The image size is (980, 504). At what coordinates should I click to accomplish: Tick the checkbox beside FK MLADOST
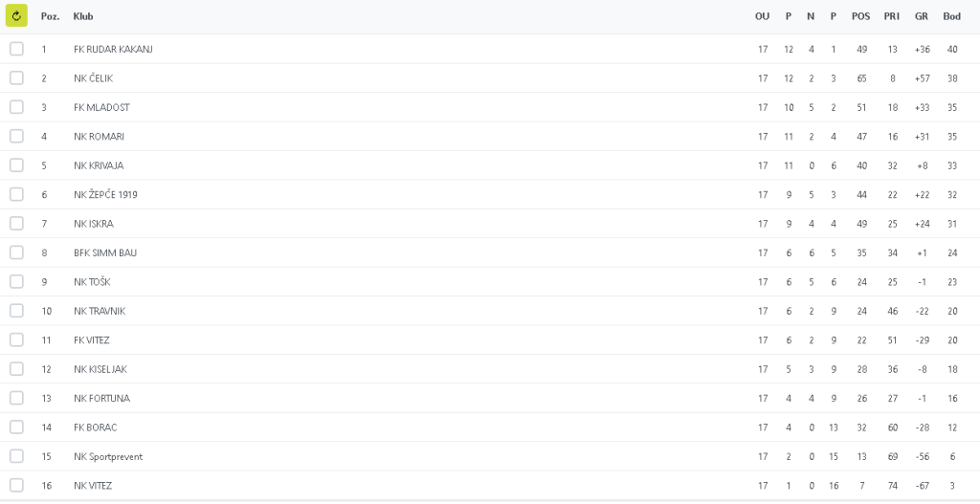tap(16, 107)
